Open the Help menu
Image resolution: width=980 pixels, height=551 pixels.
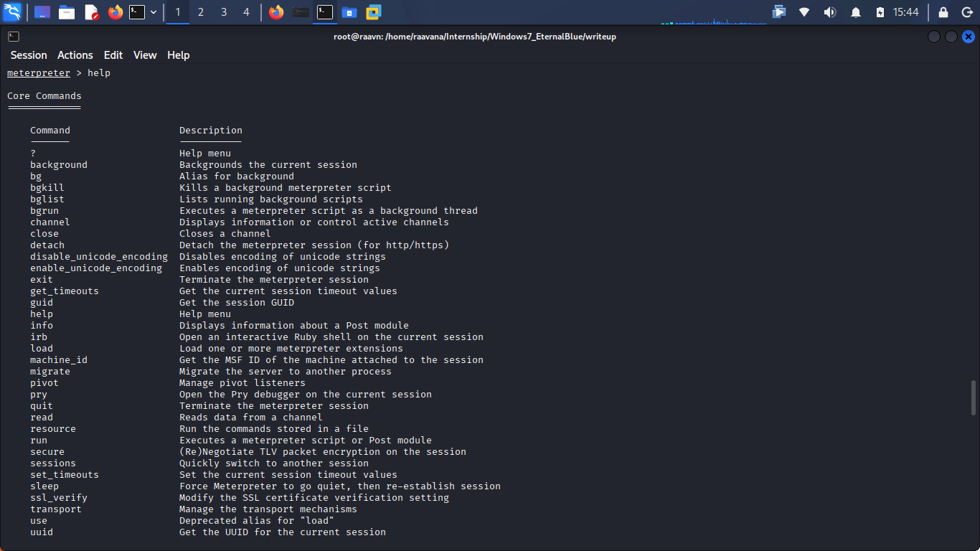(x=179, y=55)
